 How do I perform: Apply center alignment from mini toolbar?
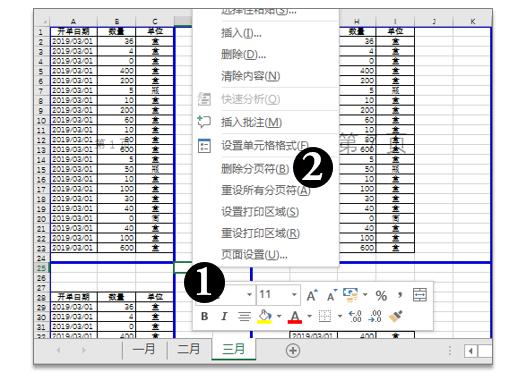click(x=244, y=316)
